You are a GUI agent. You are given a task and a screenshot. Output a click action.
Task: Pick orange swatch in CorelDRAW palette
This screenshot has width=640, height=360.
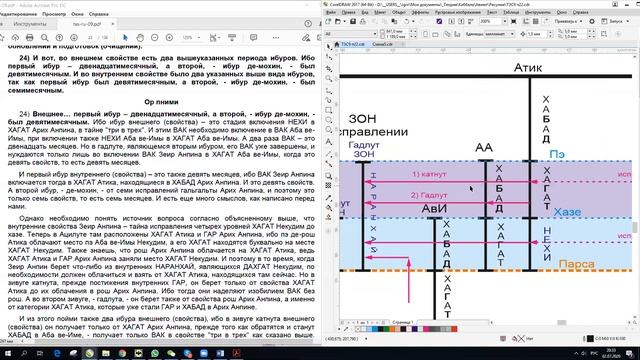392,329
